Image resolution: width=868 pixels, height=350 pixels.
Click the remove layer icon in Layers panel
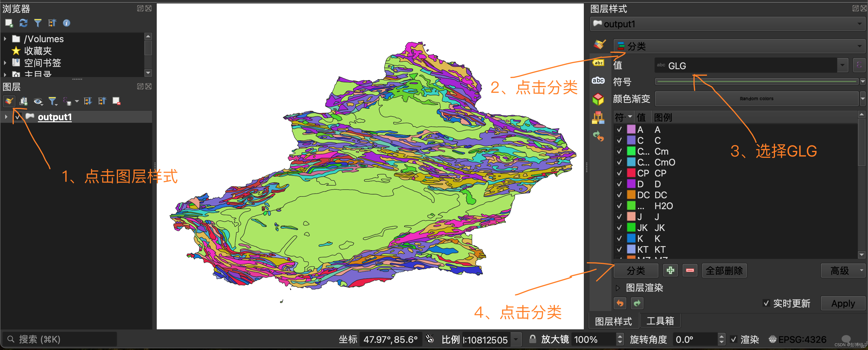[116, 100]
